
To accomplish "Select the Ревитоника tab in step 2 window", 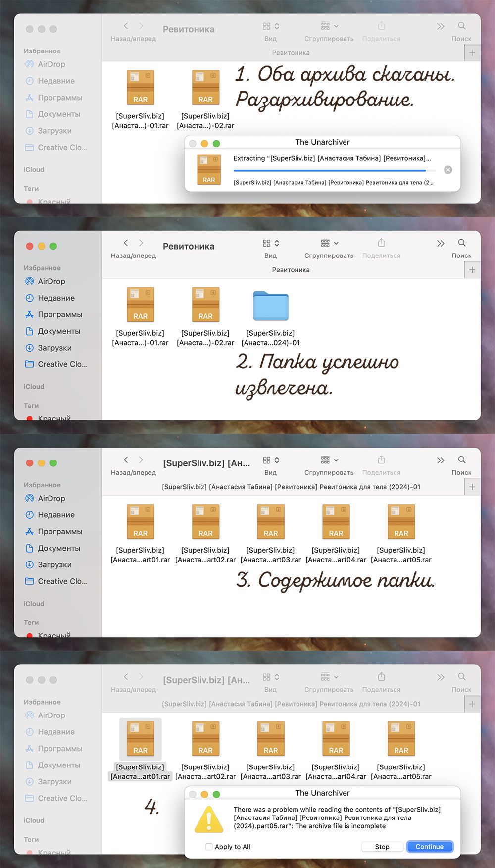I will (x=291, y=270).
